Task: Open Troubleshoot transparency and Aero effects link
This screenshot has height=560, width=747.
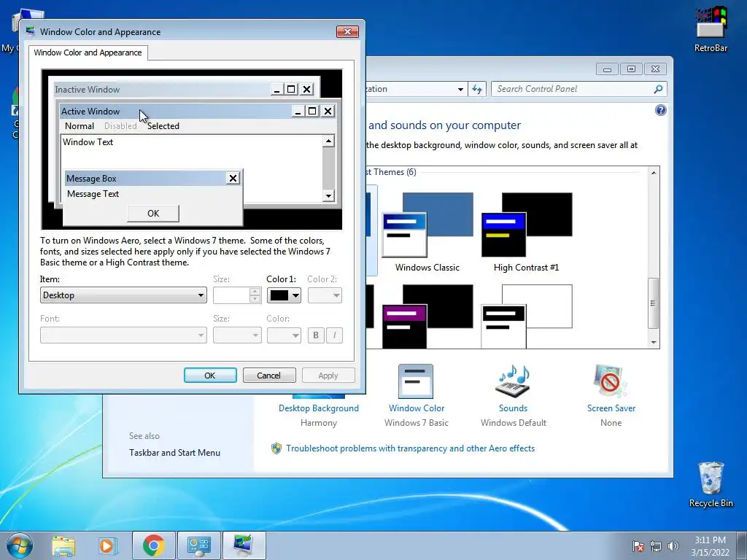Action: click(410, 448)
